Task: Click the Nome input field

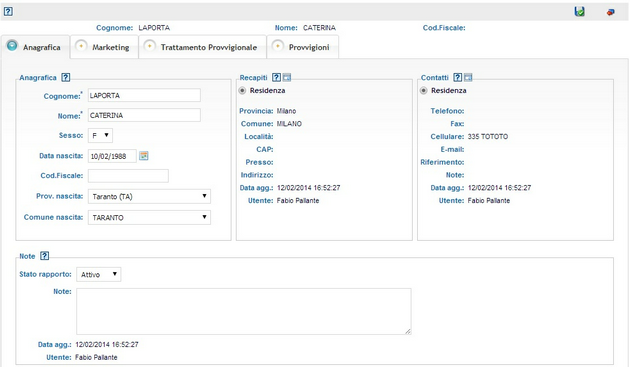Action: (x=144, y=115)
